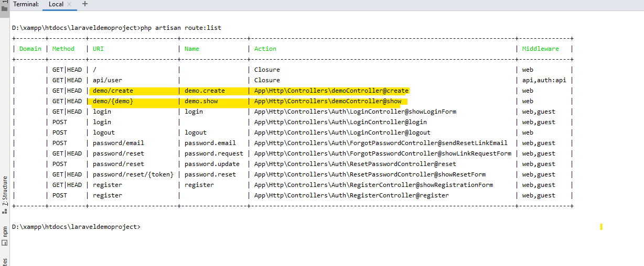Click the ResetPasswordController@reset action
This screenshot has height=266, width=644.
coord(356,164)
